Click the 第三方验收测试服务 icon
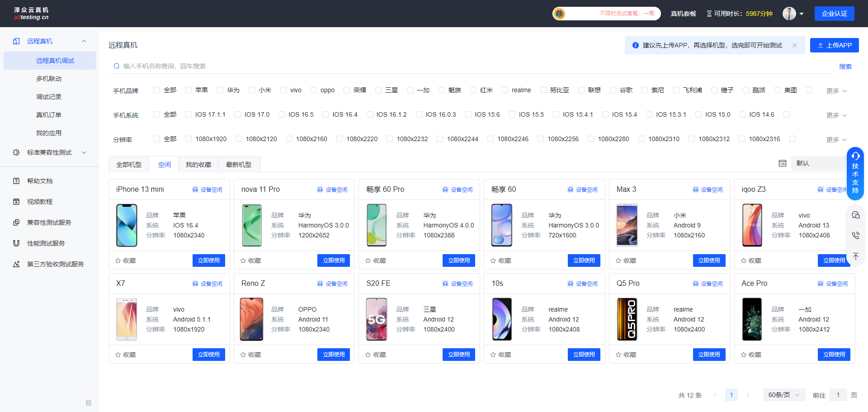 click(x=16, y=264)
